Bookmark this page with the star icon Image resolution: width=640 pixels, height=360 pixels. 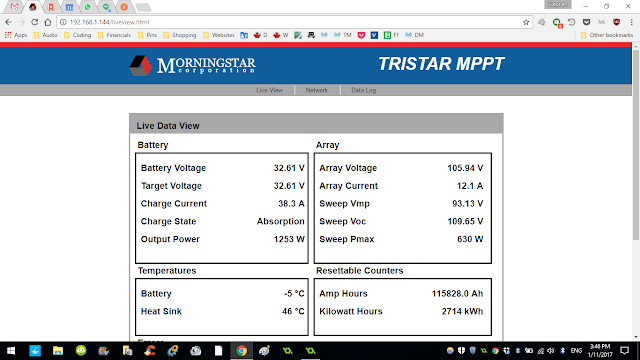point(526,22)
